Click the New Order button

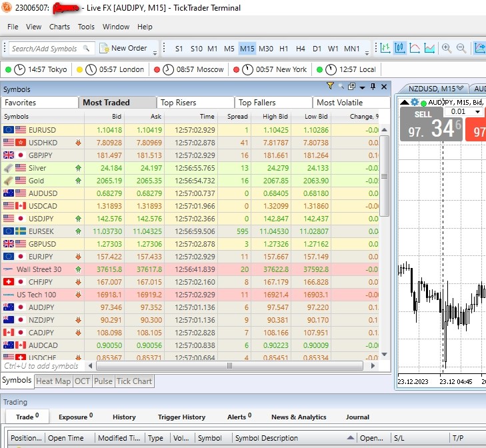[123, 49]
